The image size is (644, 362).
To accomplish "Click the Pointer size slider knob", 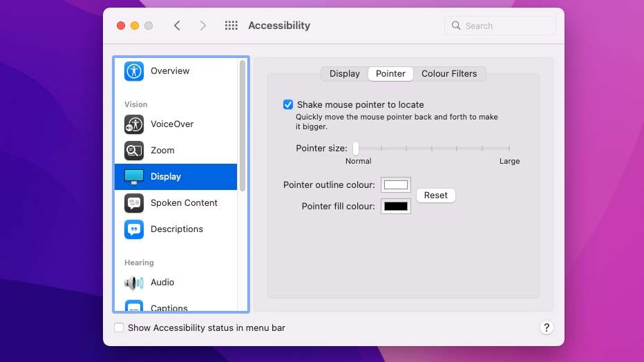I will pos(356,148).
